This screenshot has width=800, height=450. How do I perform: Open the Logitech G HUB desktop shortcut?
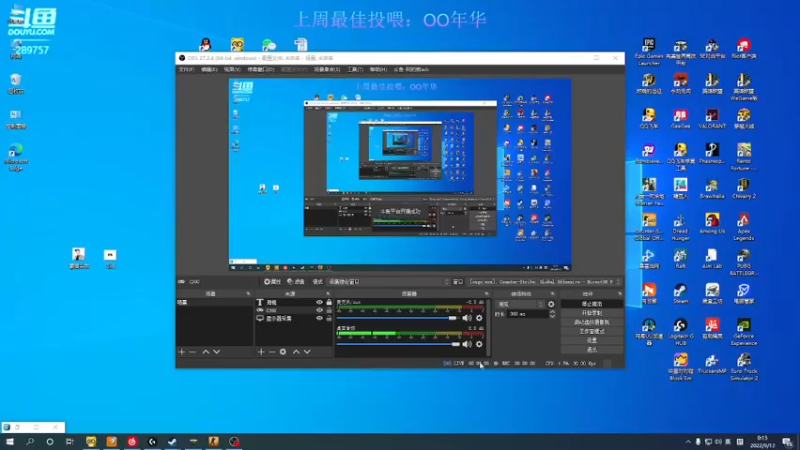[681, 332]
